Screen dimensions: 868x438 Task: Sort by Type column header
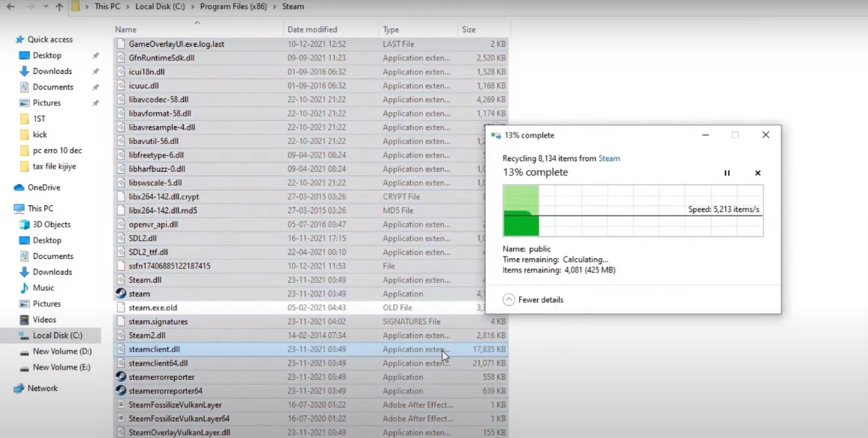pyautogui.click(x=391, y=29)
